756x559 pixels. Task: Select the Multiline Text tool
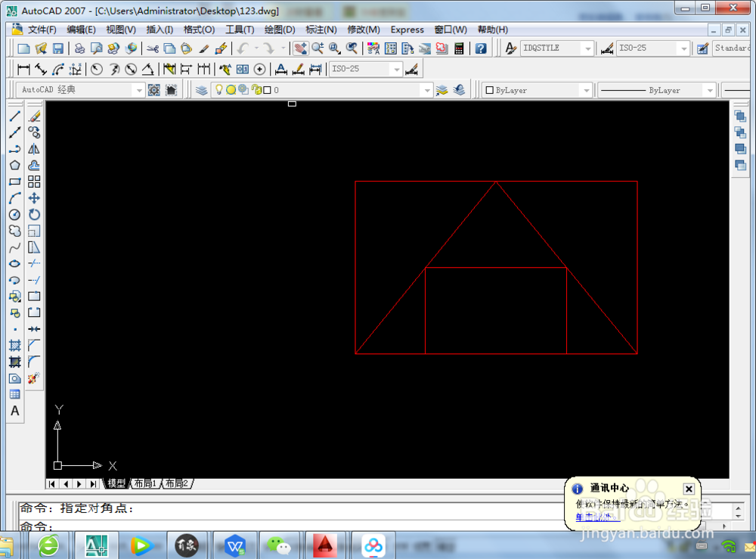(15, 411)
